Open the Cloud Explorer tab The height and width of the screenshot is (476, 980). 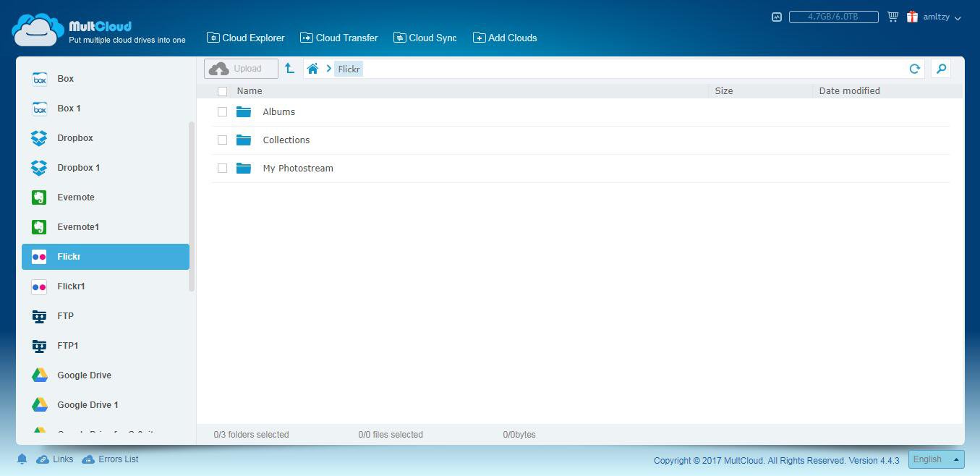coord(246,38)
